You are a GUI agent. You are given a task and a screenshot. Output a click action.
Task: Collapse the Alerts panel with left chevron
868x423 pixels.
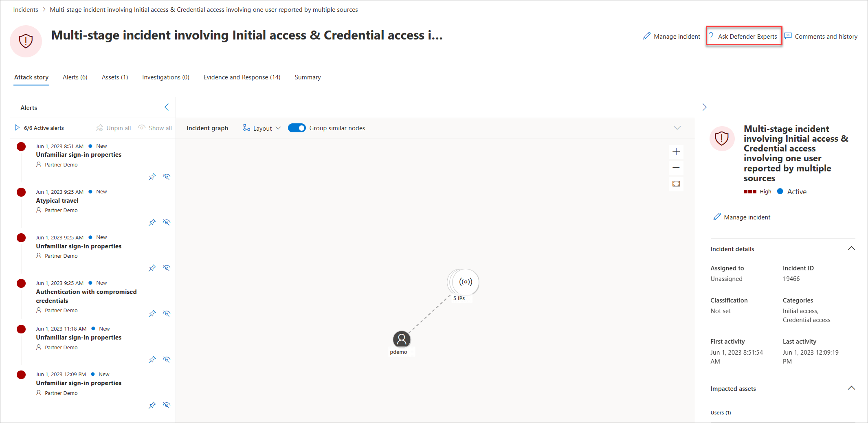point(167,107)
